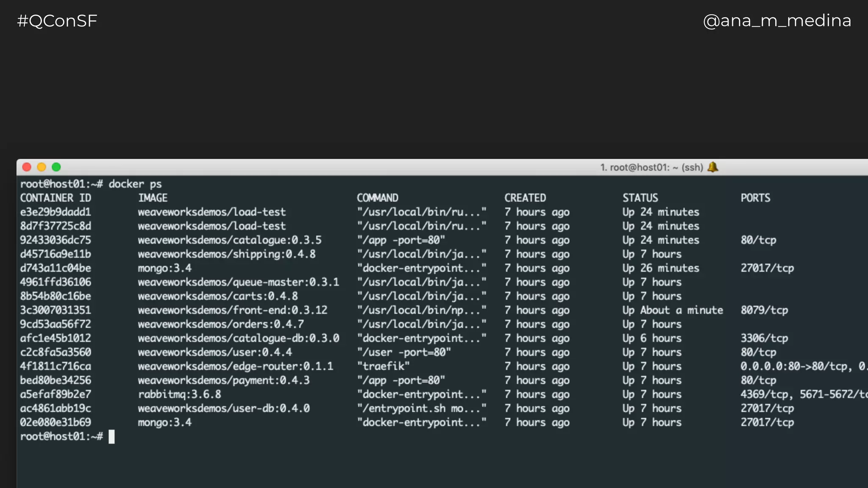Click the STATUS column header
Viewport: 868px width, 488px height.
point(640,198)
